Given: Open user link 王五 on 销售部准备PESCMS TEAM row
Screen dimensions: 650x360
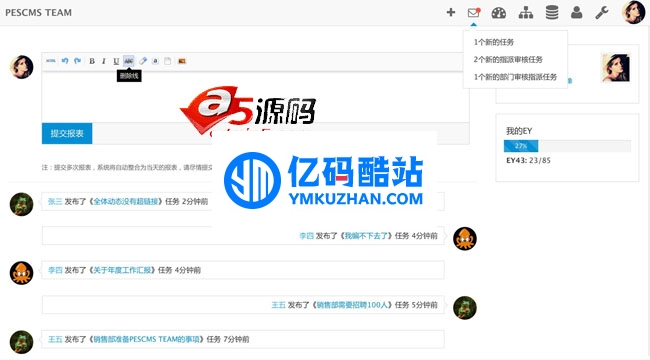Looking at the screenshot, I should (55, 339).
